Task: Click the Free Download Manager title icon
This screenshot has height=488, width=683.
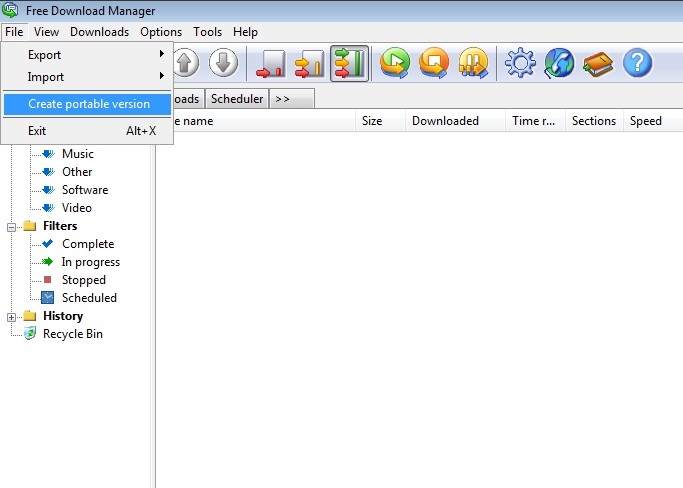Action: pyautogui.click(x=10, y=10)
